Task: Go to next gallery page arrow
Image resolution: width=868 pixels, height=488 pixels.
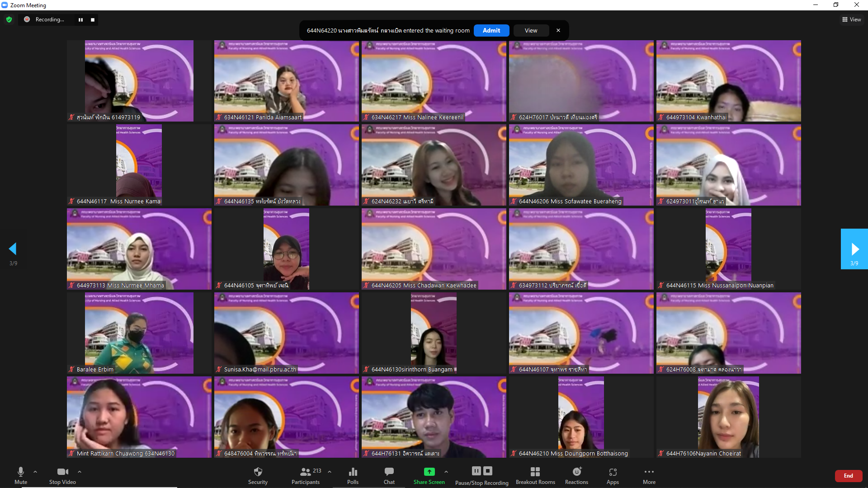Action: (854, 249)
